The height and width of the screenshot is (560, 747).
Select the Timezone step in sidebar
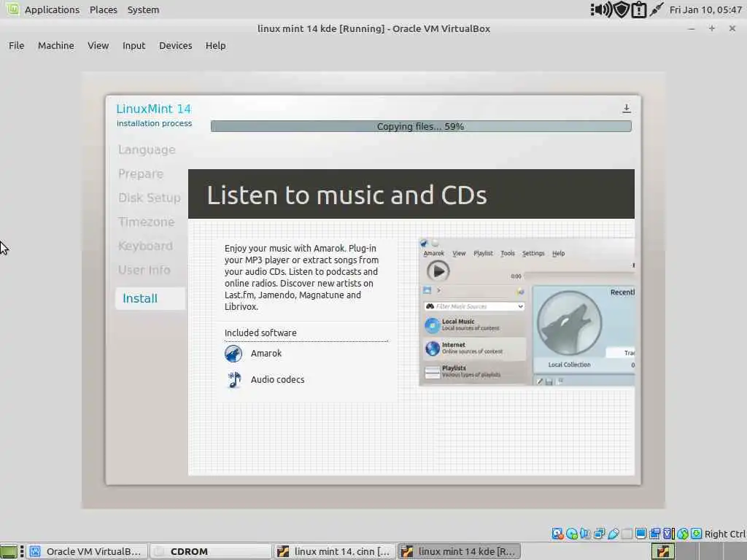[x=146, y=222]
